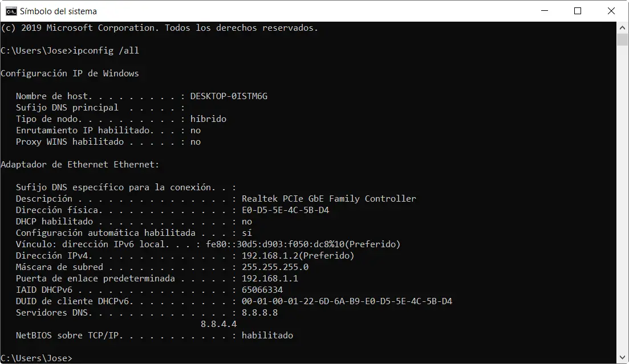Click the vertical scrollbar thumb

point(623,39)
